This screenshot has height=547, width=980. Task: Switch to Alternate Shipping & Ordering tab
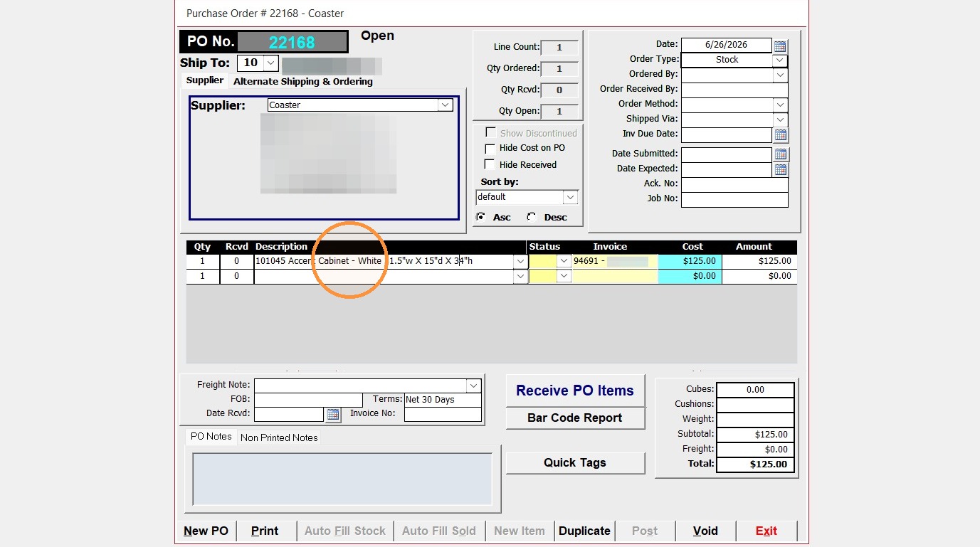pyautogui.click(x=303, y=81)
